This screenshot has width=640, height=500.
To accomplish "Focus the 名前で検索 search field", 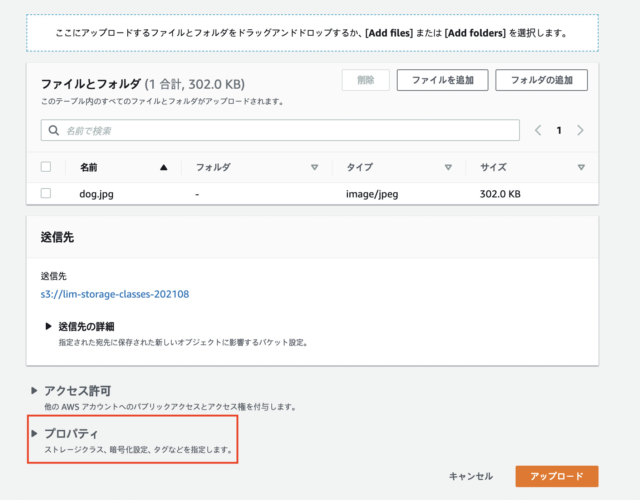I will click(280, 131).
